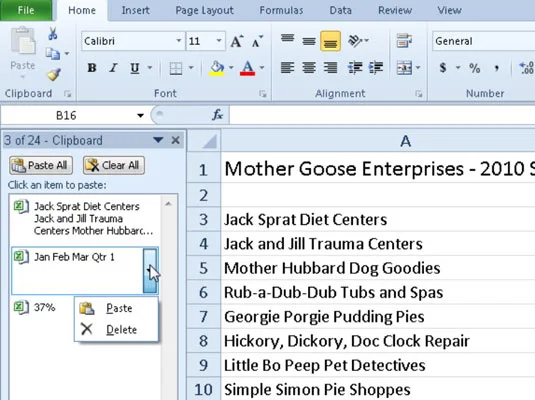535x400 pixels.
Task: Toggle Wrap Text icon
Action: (x=404, y=41)
